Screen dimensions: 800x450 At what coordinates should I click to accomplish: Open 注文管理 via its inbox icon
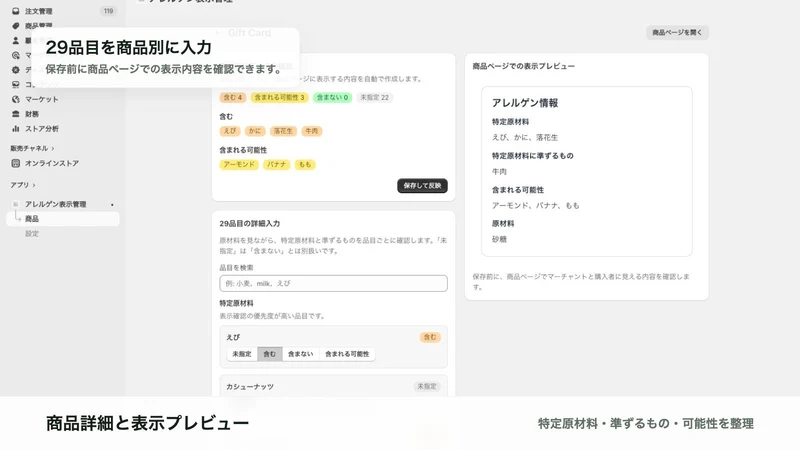click(16, 11)
